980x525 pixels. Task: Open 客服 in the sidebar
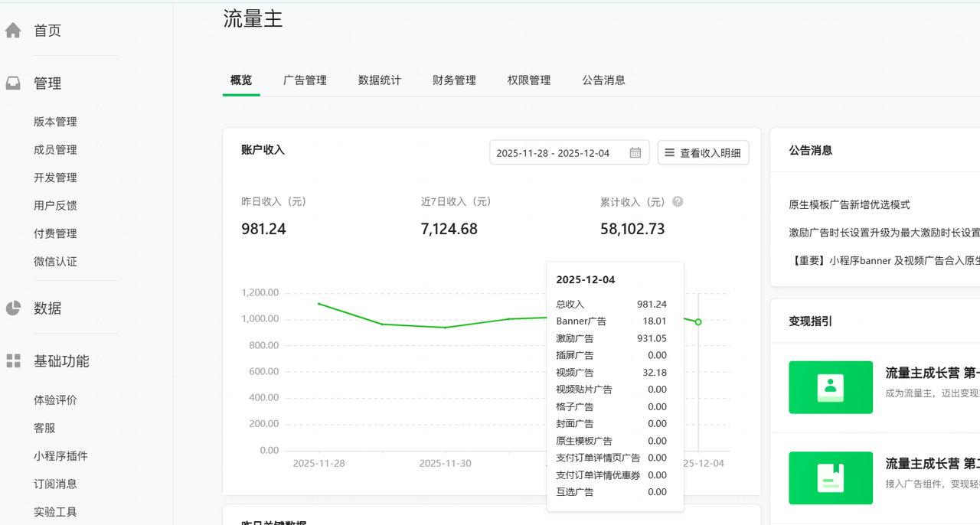[44, 429]
